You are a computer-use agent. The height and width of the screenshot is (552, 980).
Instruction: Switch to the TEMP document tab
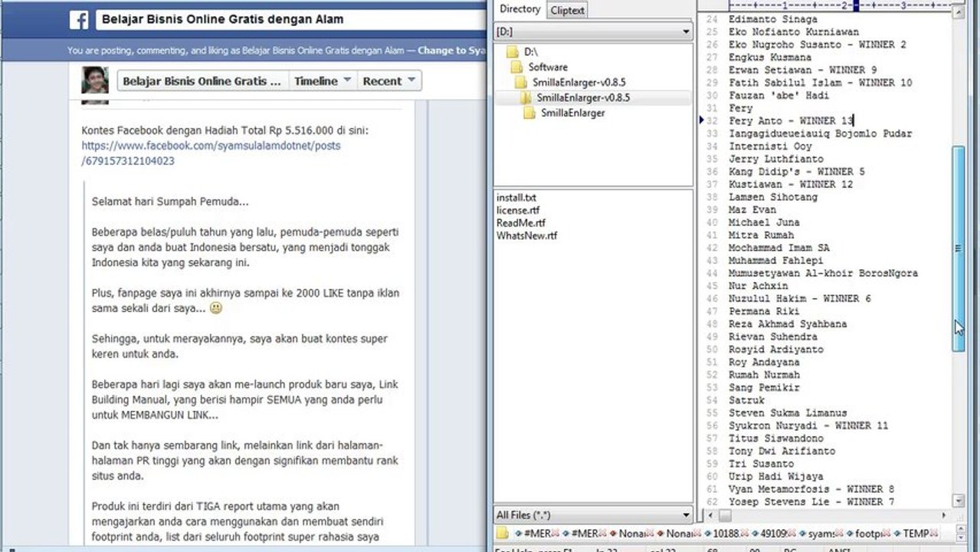[913, 533]
